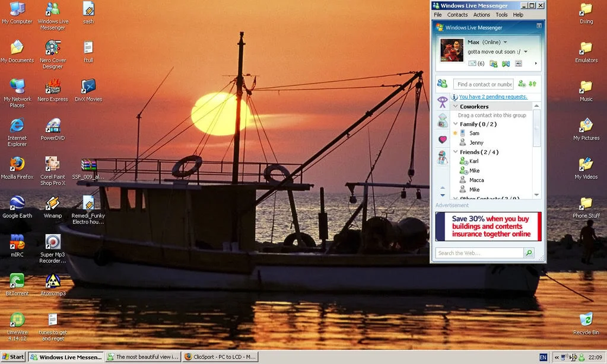Image resolution: width=607 pixels, height=364 pixels.
Task: Open the My Pictures folder shortcut
Action: click(586, 129)
